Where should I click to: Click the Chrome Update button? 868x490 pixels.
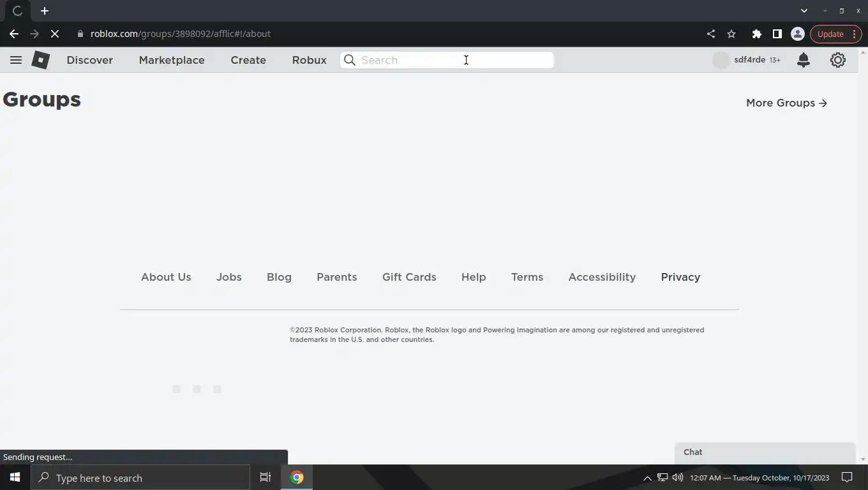(x=836, y=34)
